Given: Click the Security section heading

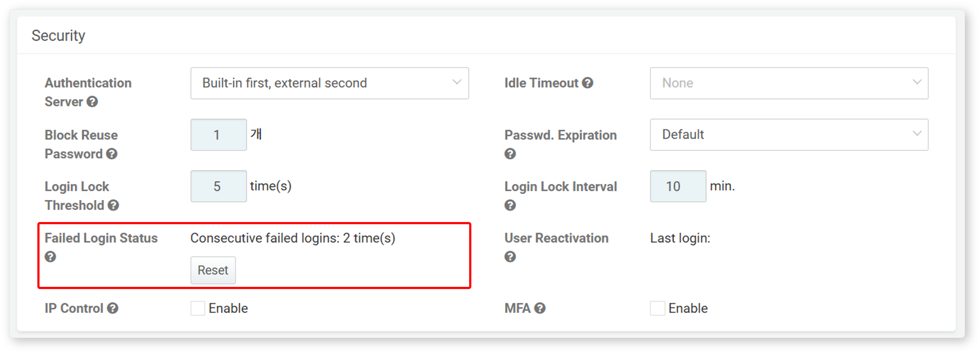Looking at the screenshot, I should click(58, 36).
